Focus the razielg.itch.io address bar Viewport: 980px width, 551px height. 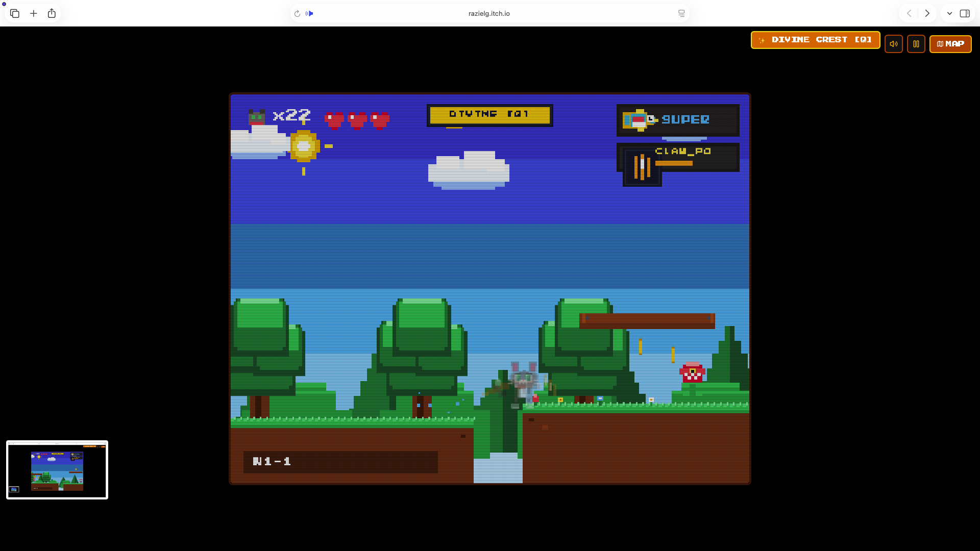pos(489,13)
